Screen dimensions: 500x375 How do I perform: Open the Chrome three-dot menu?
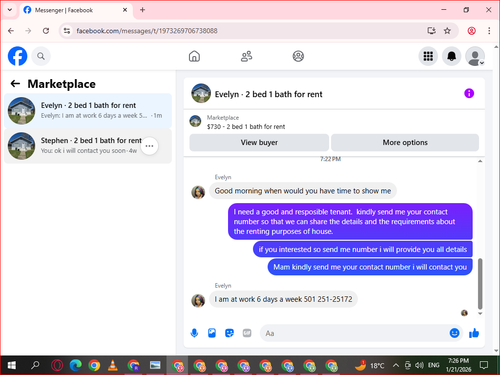pos(489,31)
